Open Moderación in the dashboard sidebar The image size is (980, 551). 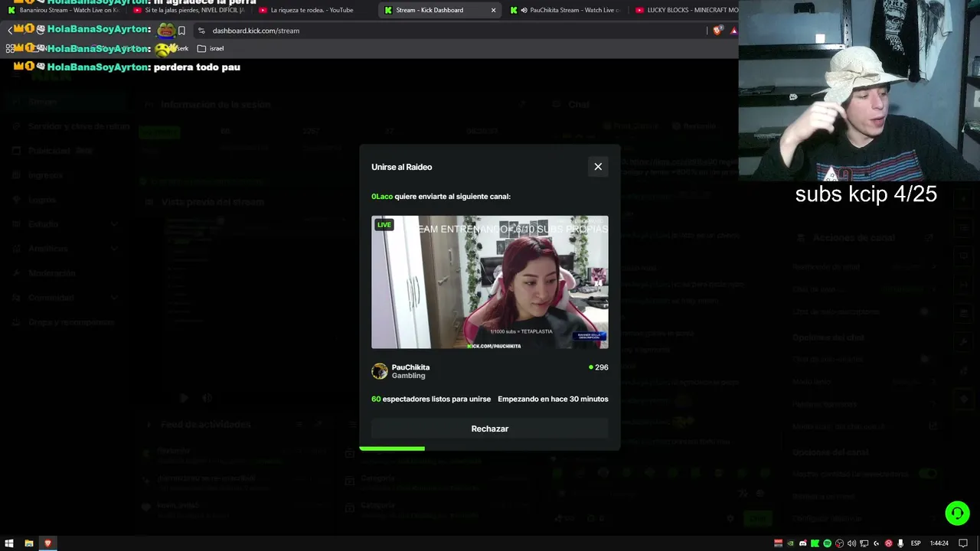coord(52,273)
